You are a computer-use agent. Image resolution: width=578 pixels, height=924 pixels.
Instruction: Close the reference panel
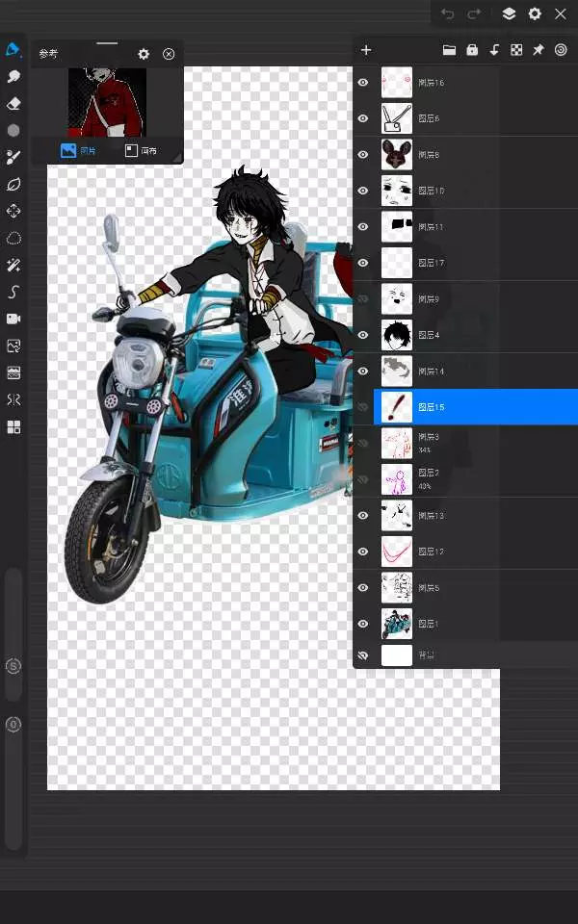[x=169, y=54]
